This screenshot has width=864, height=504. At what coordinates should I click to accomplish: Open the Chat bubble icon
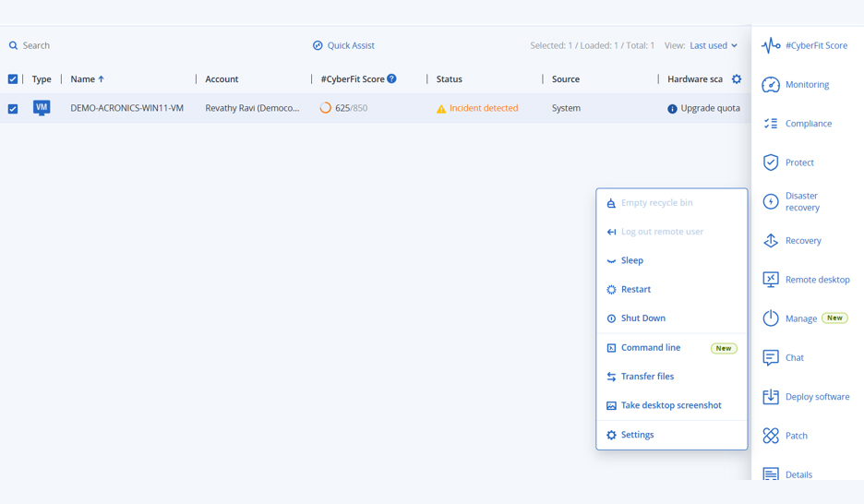[x=771, y=357]
